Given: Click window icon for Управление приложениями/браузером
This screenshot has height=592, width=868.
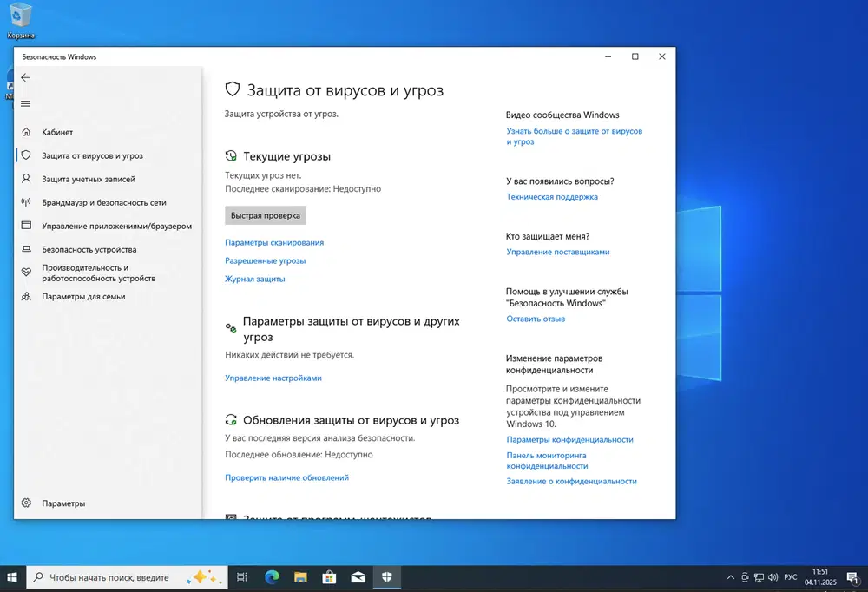Looking at the screenshot, I should [26, 226].
